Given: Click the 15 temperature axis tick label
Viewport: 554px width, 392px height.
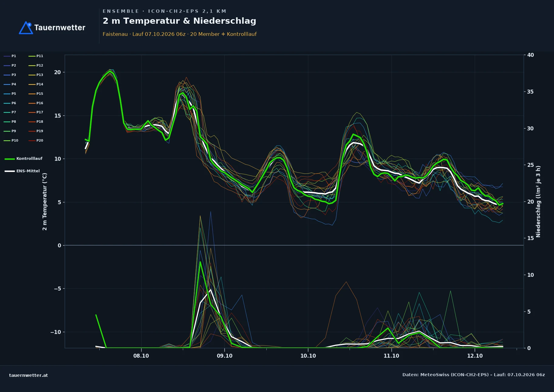Looking at the screenshot, I should click(x=57, y=116).
